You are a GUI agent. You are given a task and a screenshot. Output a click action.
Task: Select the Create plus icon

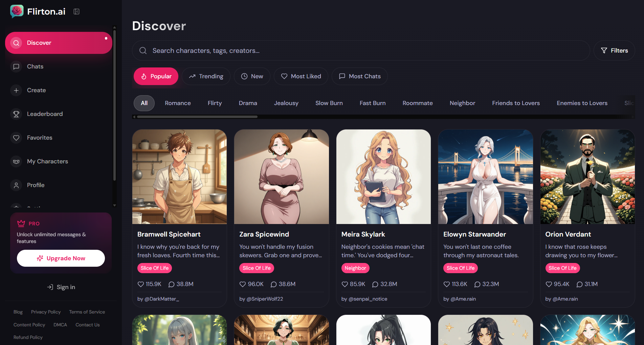tap(16, 90)
